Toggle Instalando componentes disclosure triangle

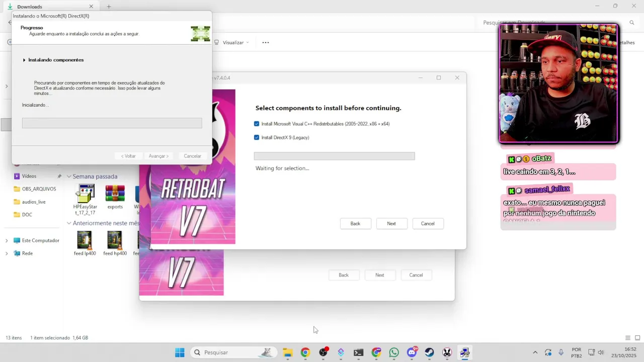pyautogui.click(x=24, y=60)
